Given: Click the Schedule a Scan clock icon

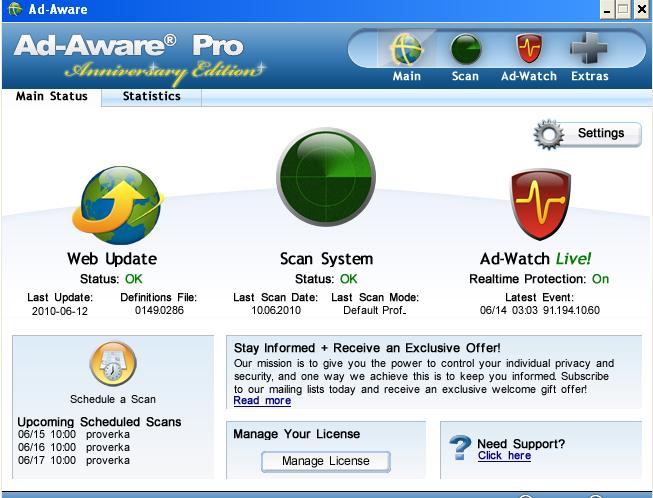Looking at the screenshot, I should point(112,366).
